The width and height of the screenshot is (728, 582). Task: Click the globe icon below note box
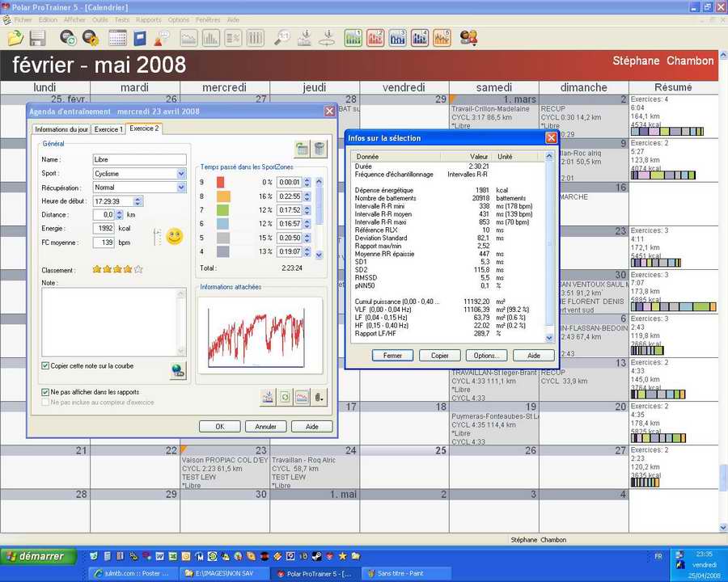tap(178, 370)
